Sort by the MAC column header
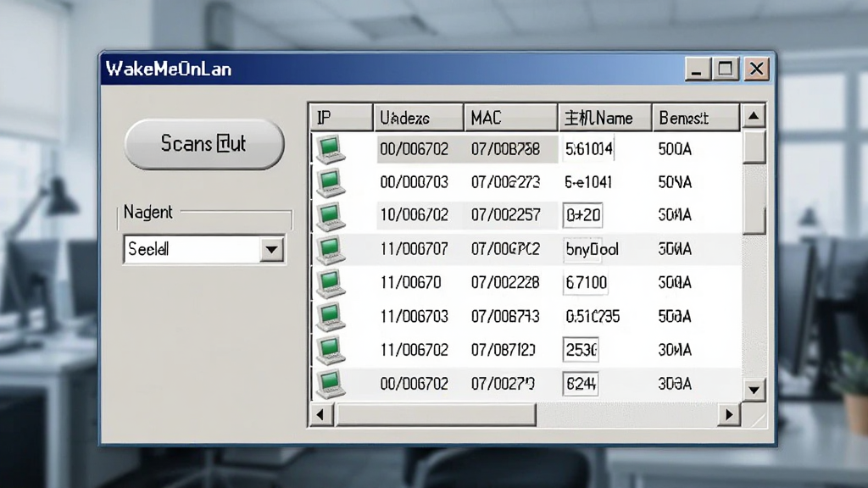Image resolution: width=868 pixels, height=488 pixels. pyautogui.click(x=510, y=117)
